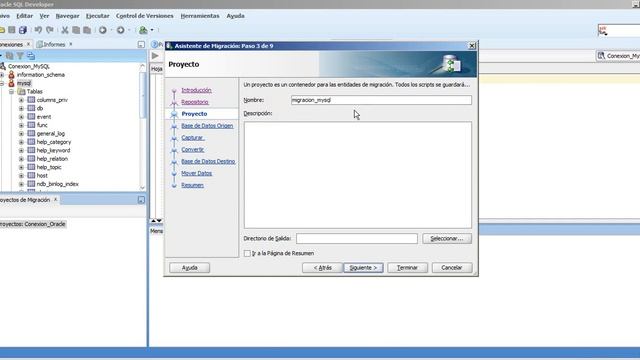The height and width of the screenshot is (360, 640).
Task: Enable 'Ir a la Página de Resumen' checkbox
Action: click(247, 253)
